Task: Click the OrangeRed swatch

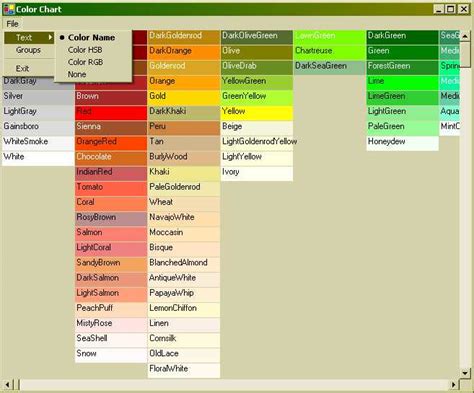Action: coord(111,142)
